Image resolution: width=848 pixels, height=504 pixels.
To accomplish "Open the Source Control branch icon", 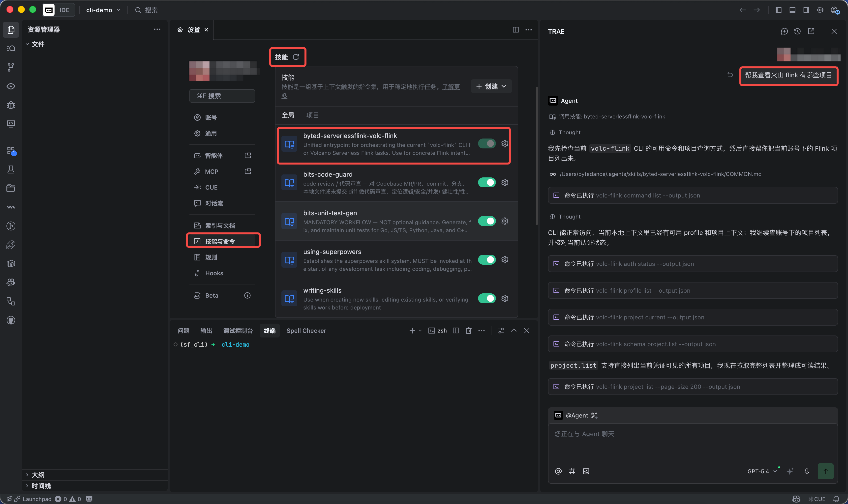I will pos(11,67).
